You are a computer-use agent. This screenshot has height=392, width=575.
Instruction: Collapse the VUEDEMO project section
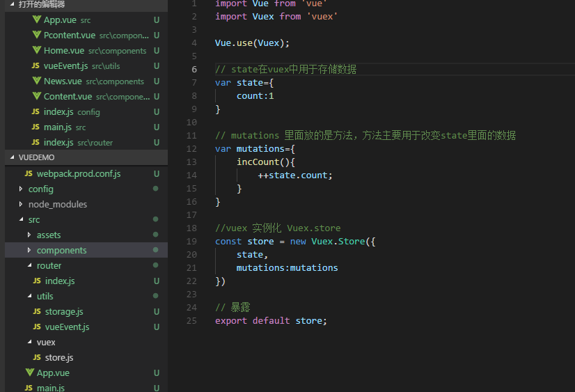12,157
